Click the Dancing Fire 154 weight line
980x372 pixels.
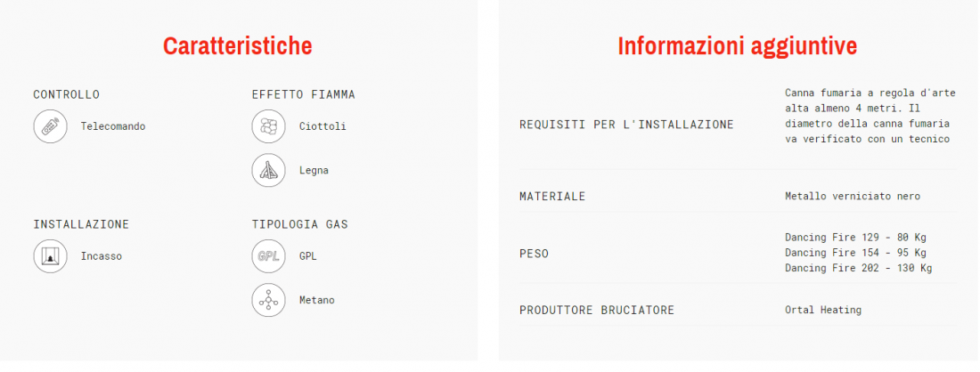[x=855, y=253]
